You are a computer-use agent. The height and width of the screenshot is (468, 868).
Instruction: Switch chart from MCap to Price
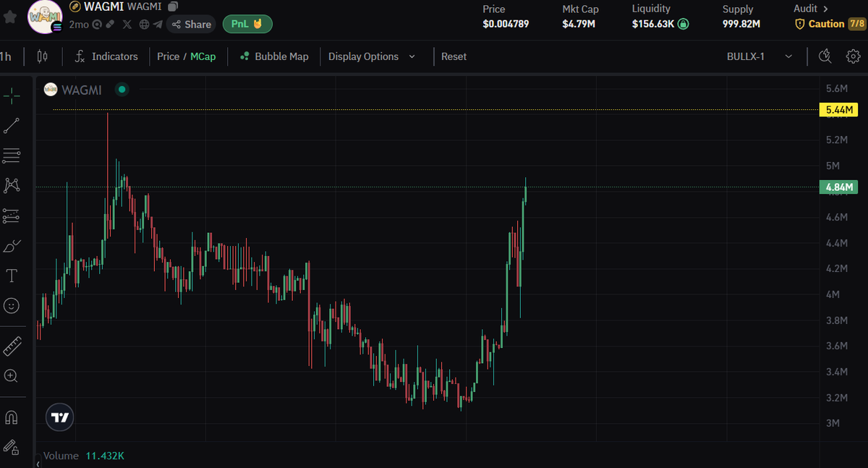click(168, 56)
